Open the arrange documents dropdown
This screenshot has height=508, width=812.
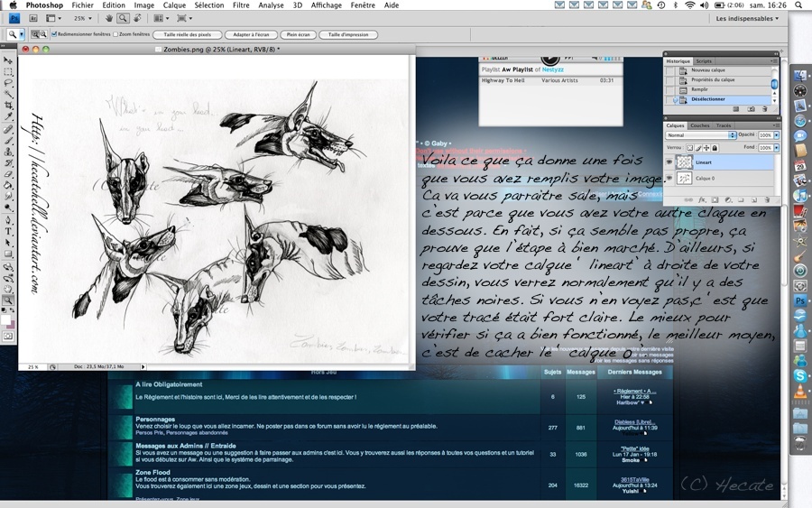pyautogui.click(x=161, y=18)
